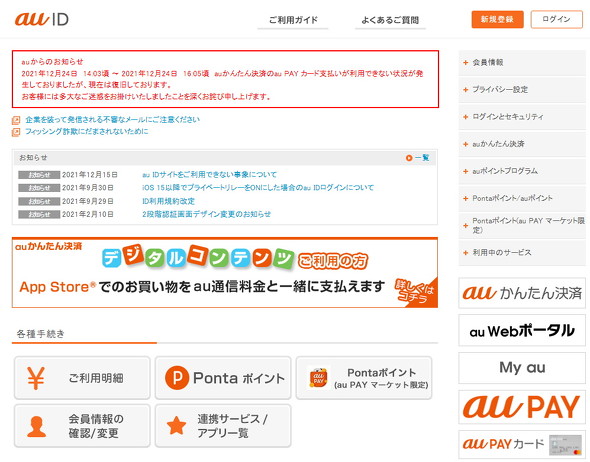This screenshot has height=462, width=590.
Task: Open the ご利用ガイド menu item
Action: pyautogui.click(x=293, y=20)
